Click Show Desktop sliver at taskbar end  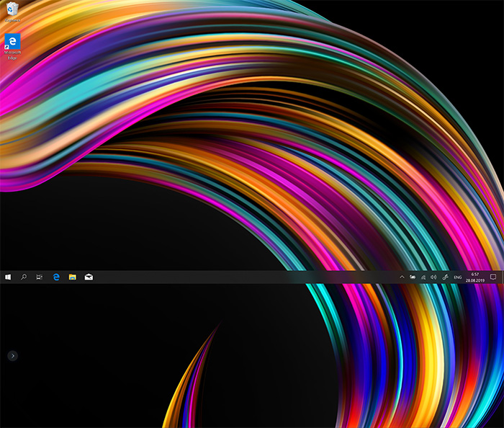503,277
